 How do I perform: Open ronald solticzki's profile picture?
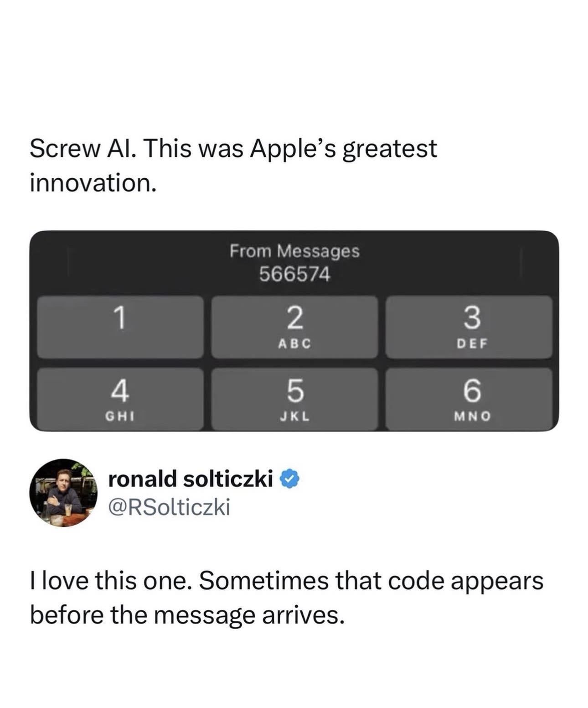pos(63,492)
